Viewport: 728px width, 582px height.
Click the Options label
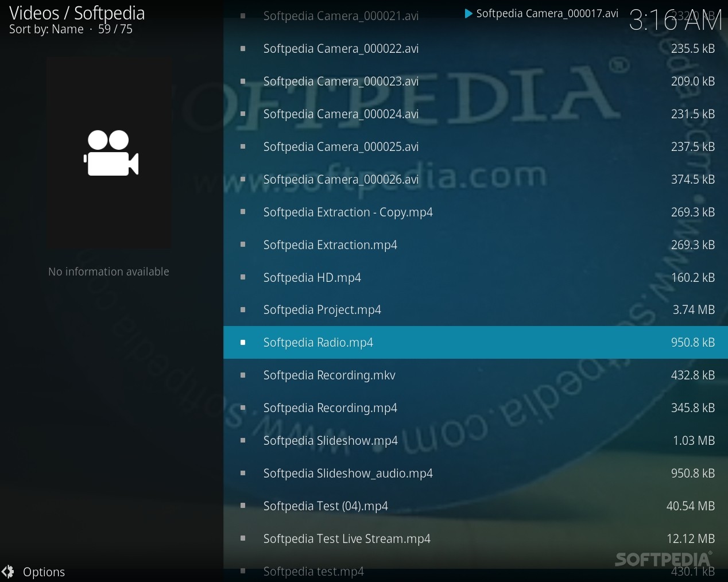point(44,572)
